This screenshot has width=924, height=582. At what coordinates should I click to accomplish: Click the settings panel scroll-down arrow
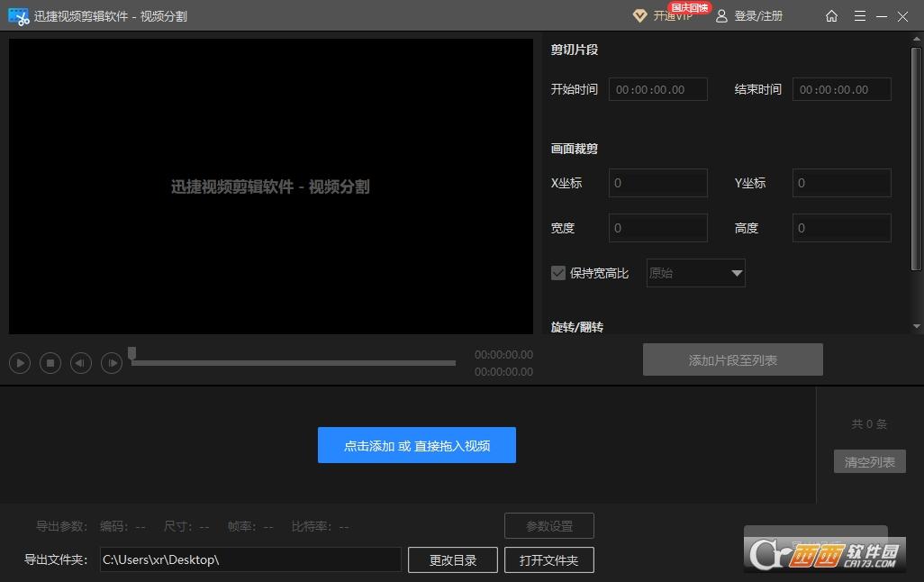coord(916,326)
